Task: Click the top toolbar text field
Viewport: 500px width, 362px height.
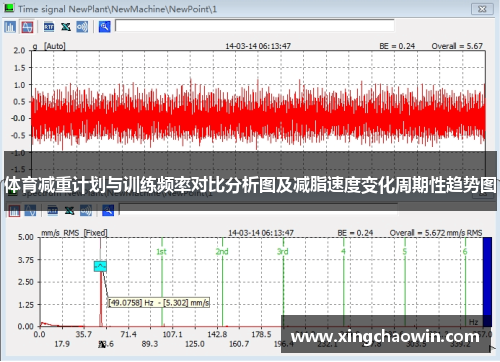Action: click(255, 25)
